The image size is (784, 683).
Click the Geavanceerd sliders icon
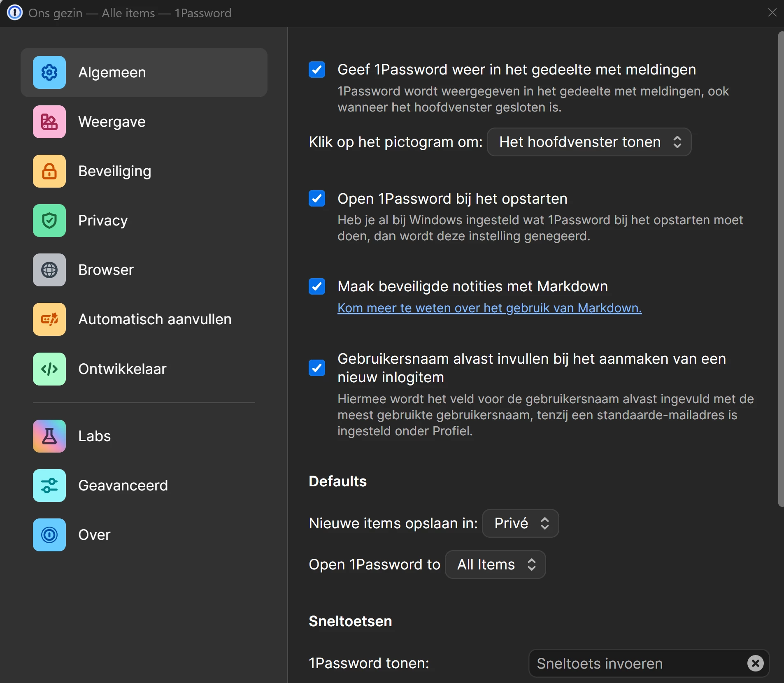point(49,486)
